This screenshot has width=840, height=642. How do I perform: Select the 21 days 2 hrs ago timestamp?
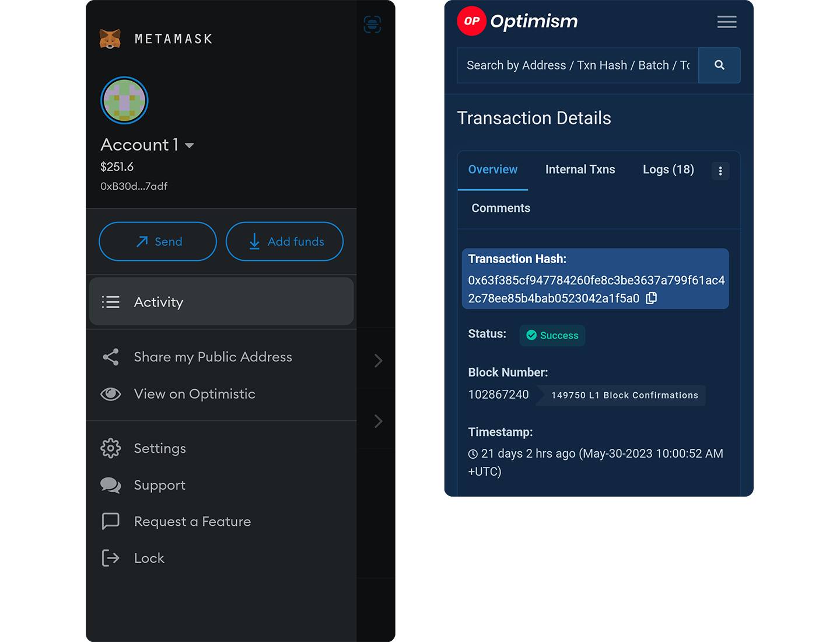(x=596, y=462)
